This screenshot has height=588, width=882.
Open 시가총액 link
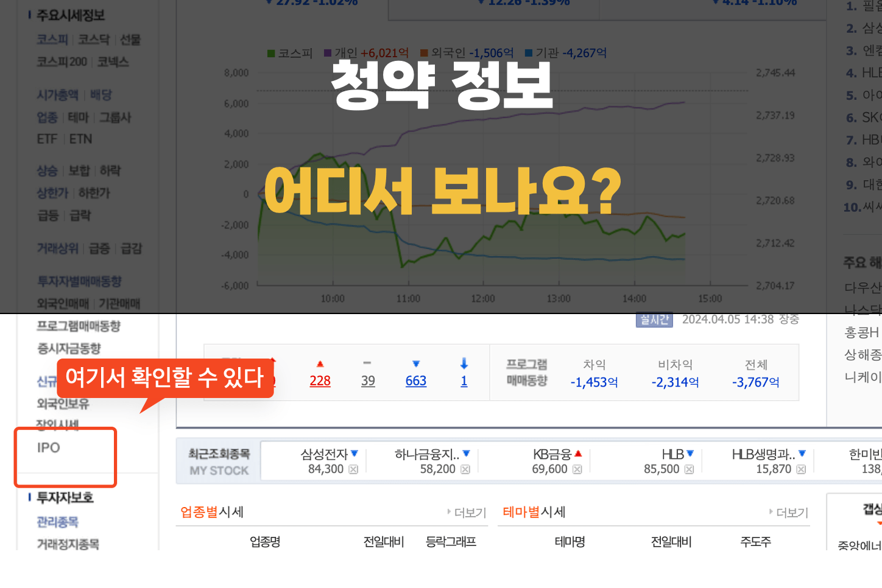click(58, 95)
